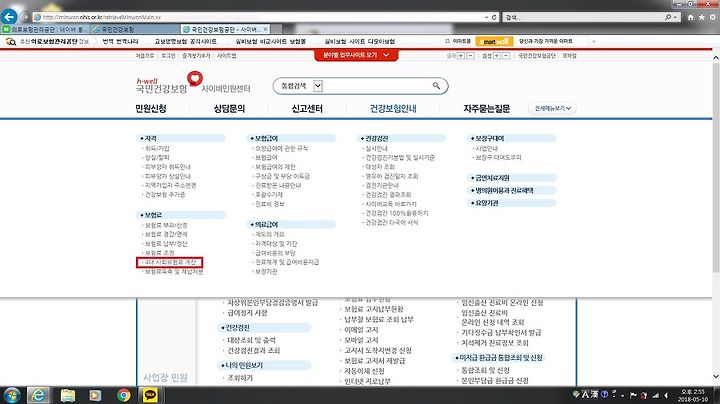Close the 국민건강보험공단 - 사이버 browser tab
This screenshot has width=720, height=404.
[265, 29]
